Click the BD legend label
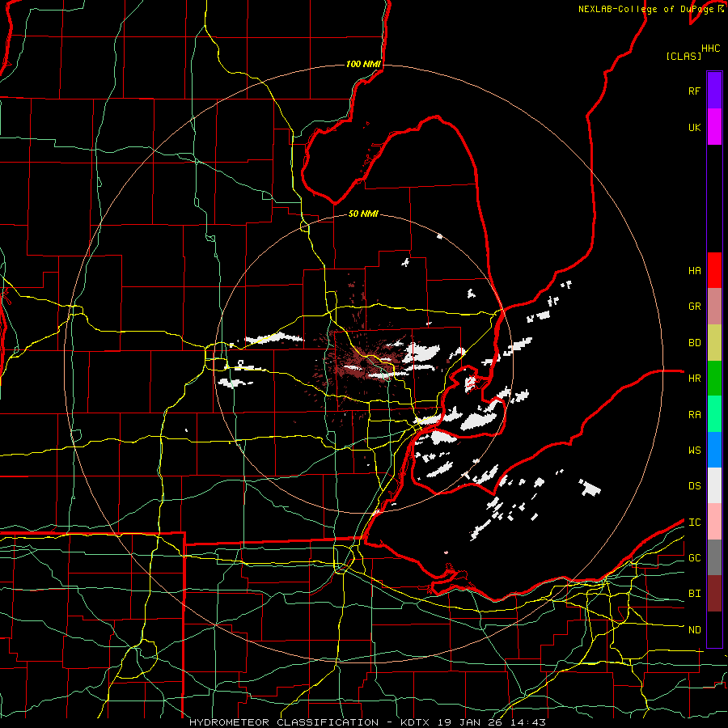This screenshot has width=728, height=728. (x=695, y=343)
